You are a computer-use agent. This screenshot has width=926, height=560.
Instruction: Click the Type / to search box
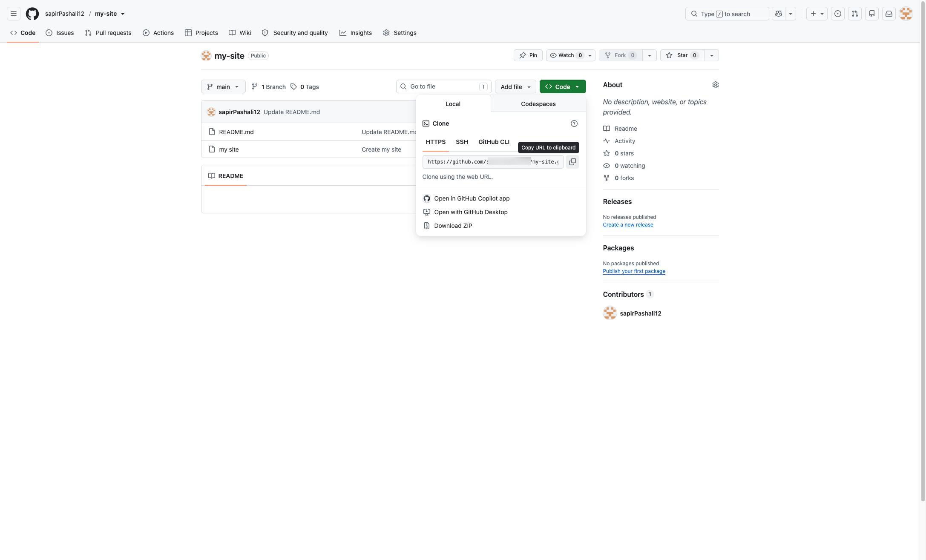pos(727,14)
